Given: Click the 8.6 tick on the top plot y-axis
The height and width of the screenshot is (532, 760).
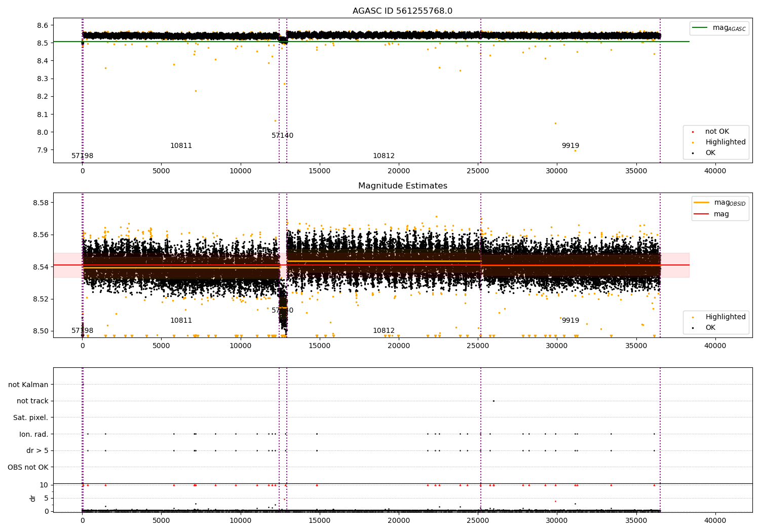Looking at the screenshot, I should [x=43, y=25].
